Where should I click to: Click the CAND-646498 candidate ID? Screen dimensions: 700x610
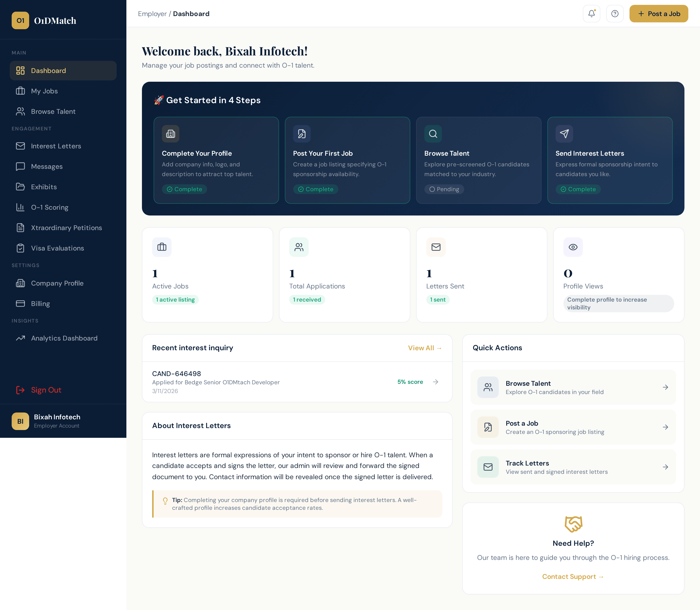tap(176, 374)
